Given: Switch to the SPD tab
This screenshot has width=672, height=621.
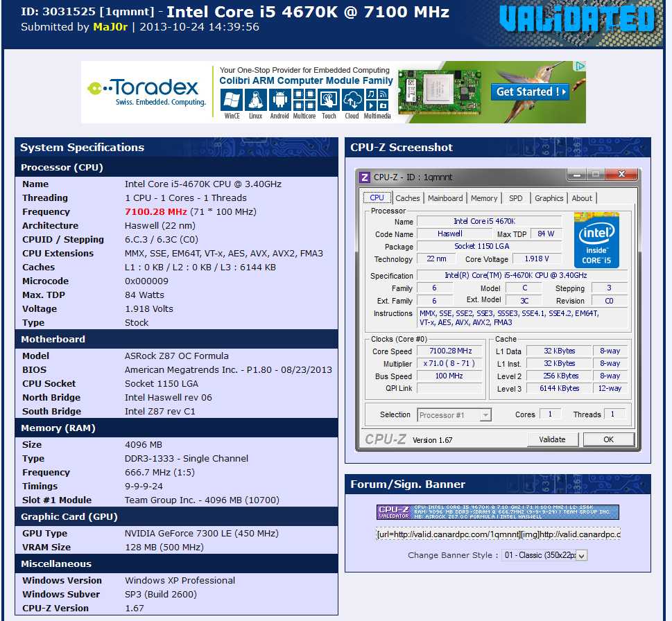Looking at the screenshot, I should tap(515, 198).
